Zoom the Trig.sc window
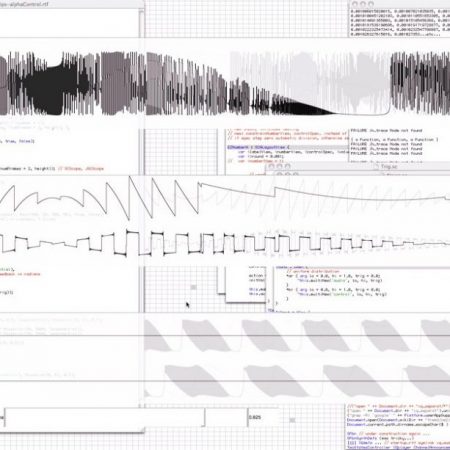The height and width of the screenshot is (450, 450). [x=288, y=166]
